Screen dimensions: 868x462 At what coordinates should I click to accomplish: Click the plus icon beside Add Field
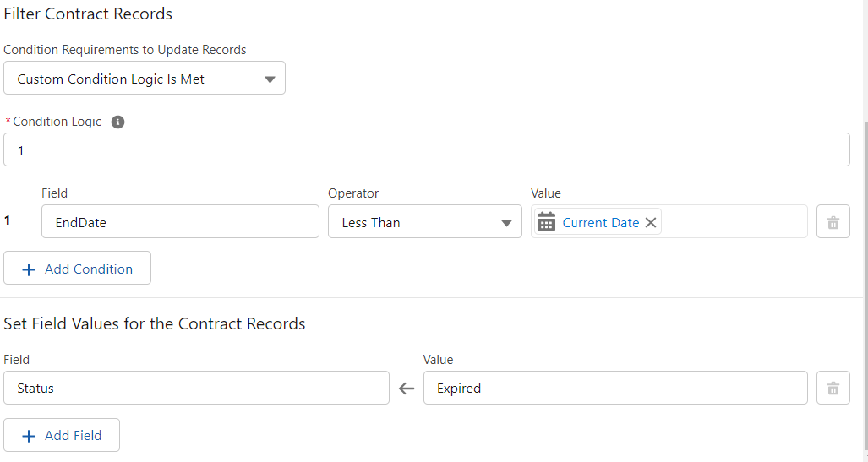click(29, 435)
